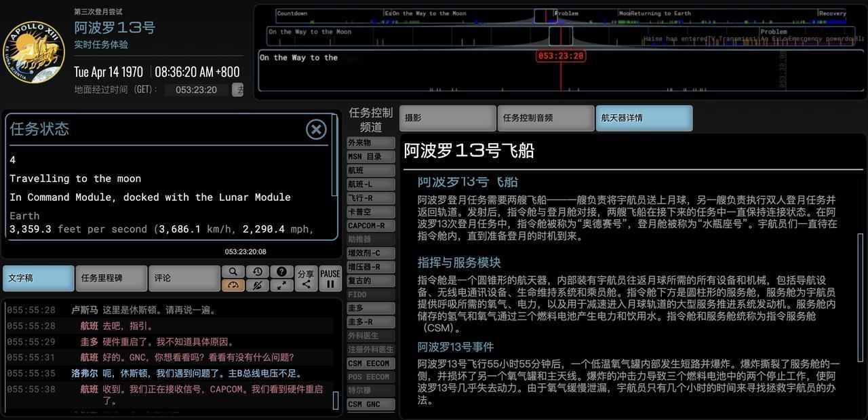Expand to fullscreen with arrows icon
Image resolution: width=868 pixels, height=420 pixels.
tap(281, 285)
